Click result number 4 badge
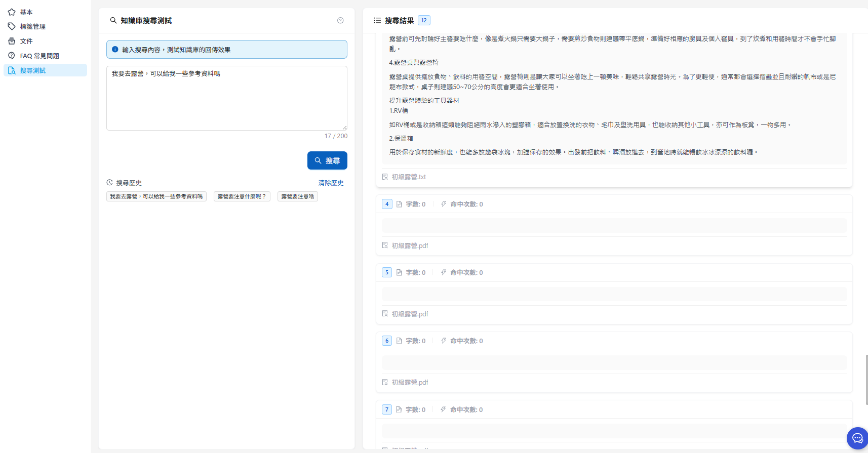 click(x=387, y=204)
